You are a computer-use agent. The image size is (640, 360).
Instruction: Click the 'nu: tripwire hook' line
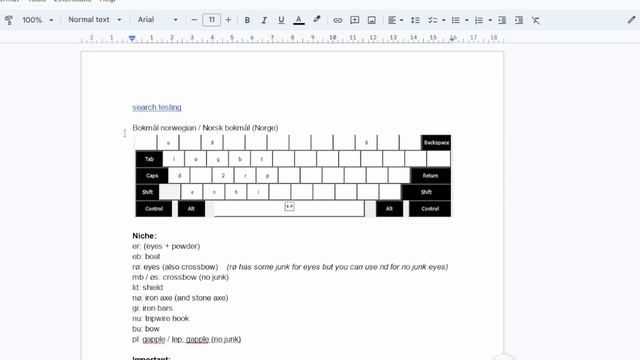pos(160,318)
